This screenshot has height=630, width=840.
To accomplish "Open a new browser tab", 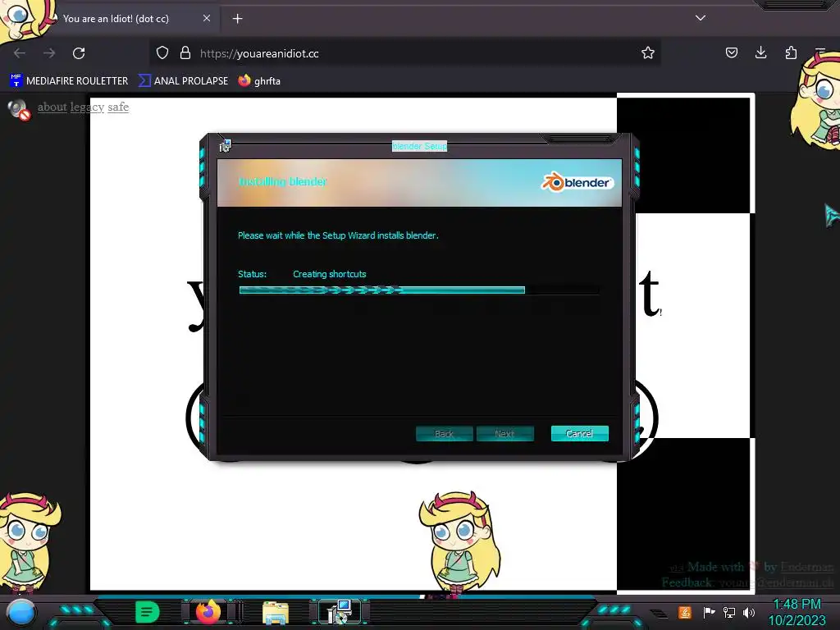I will [x=237, y=19].
